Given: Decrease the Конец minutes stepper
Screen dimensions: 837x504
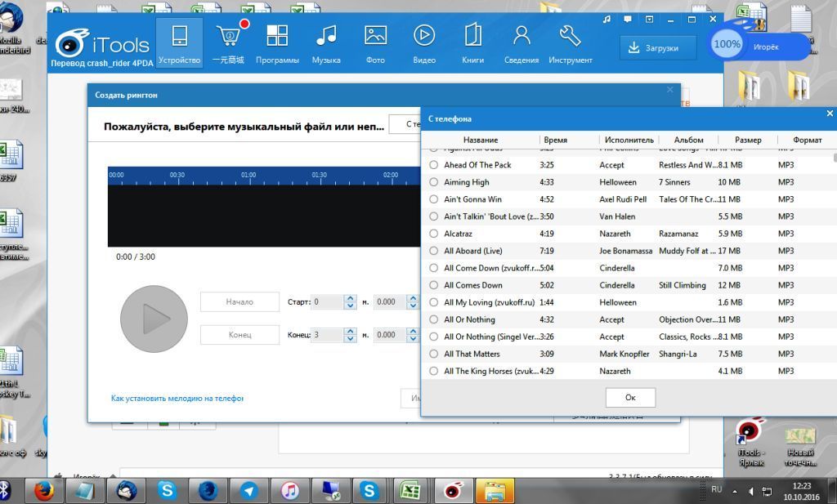Looking at the screenshot, I should [x=350, y=339].
